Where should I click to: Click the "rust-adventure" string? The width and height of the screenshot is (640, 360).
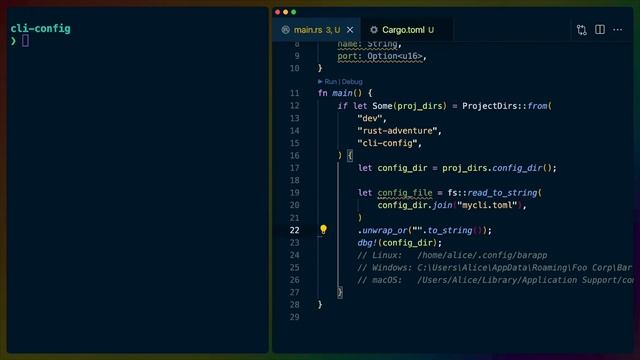click(x=397, y=131)
